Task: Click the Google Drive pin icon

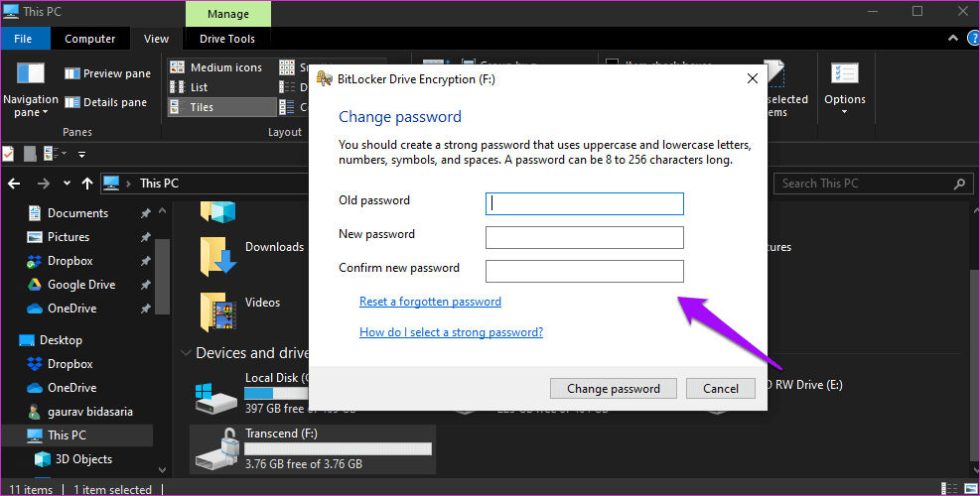Action: (x=145, y=285)
